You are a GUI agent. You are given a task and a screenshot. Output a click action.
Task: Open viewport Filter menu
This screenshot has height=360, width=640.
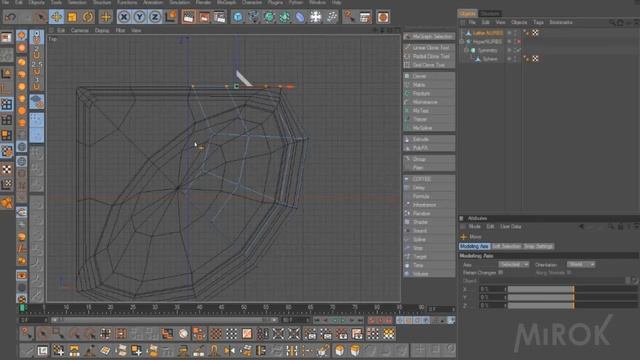coord(120,31)
